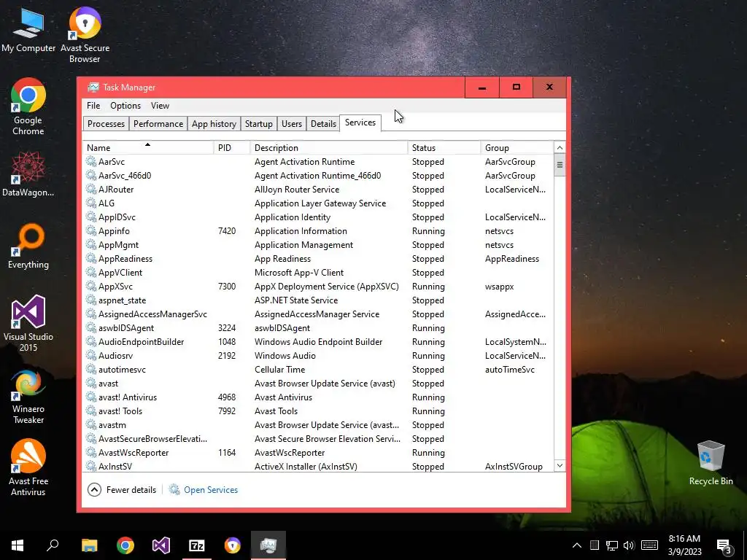Select the AppReadiness service row
Screen dimensions: 747x560
pyautogui.click(x=318, y=259)
